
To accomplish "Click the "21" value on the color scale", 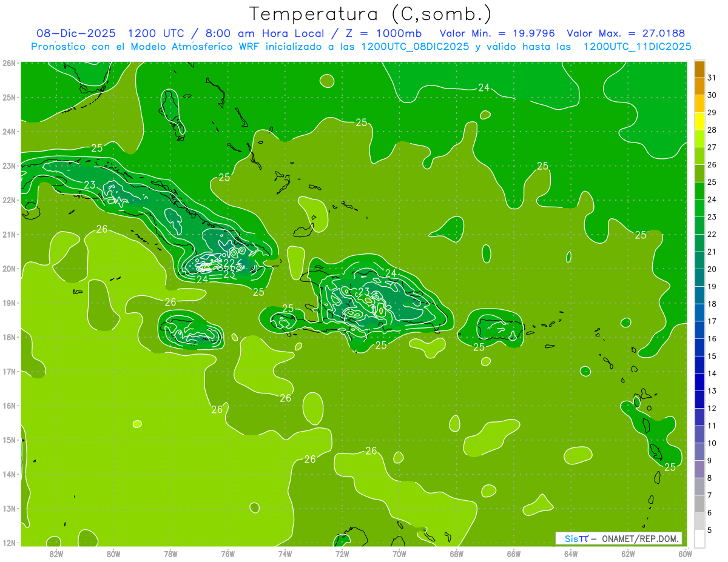I will click(712, 252).
